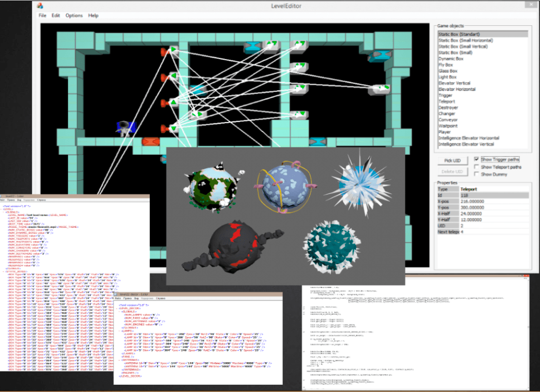Select the blue teleport in the top-right corner room
Image resolution: width=540 pixels, height=392 pixels.
point(380,55)
